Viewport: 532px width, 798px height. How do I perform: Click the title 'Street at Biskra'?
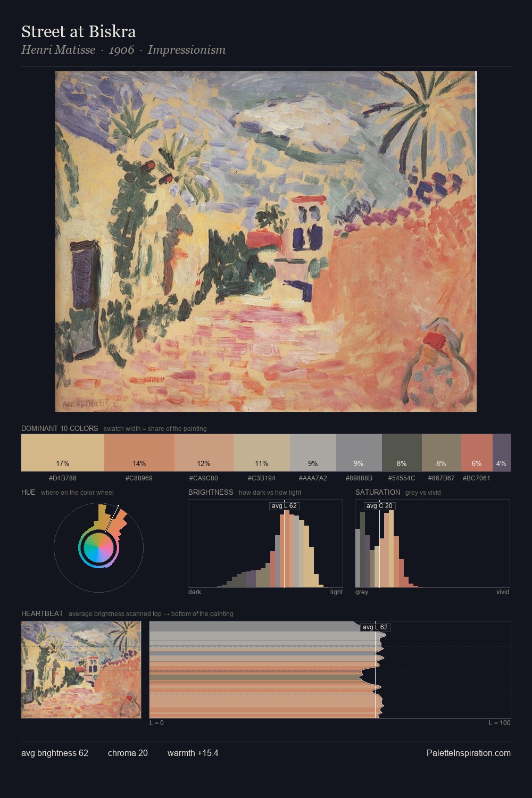point(79,32)
